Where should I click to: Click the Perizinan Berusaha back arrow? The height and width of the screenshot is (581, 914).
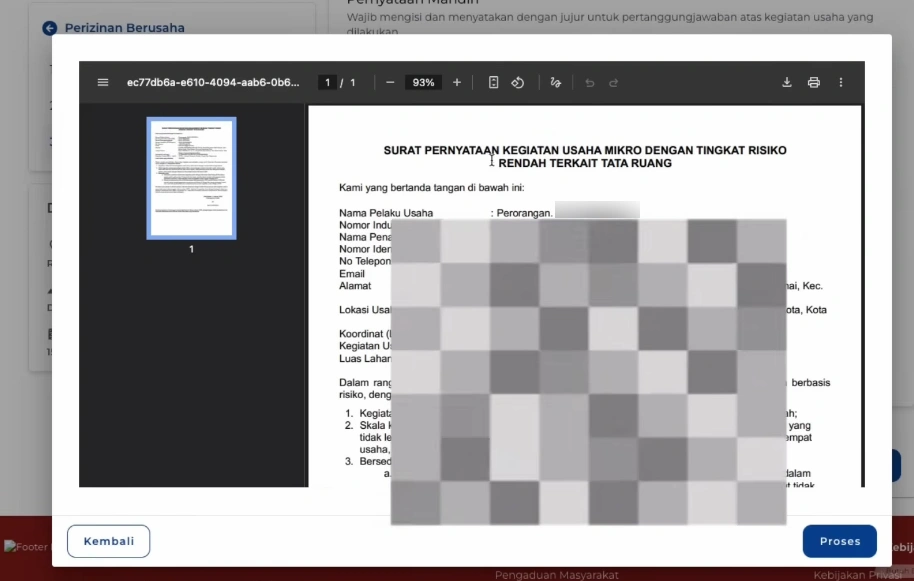[49, 28]
